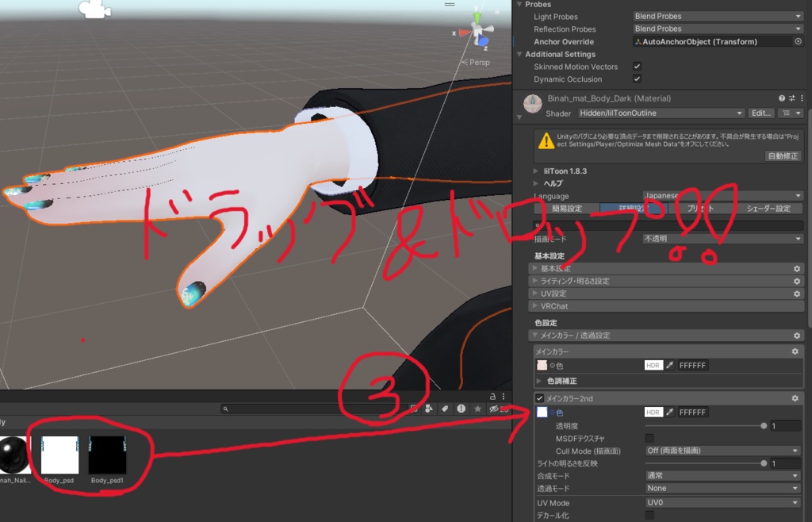Click ライトの明るさを反映 slider handle
Viewport: 812px width, 522px height.
click(x=764, y=463)
